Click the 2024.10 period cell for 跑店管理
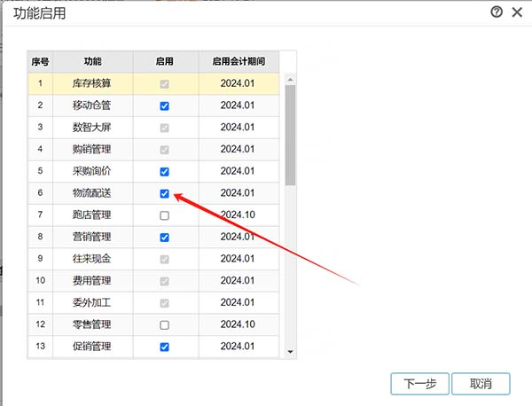The width and height of the screenshot is (532, 406). (239, 215)
